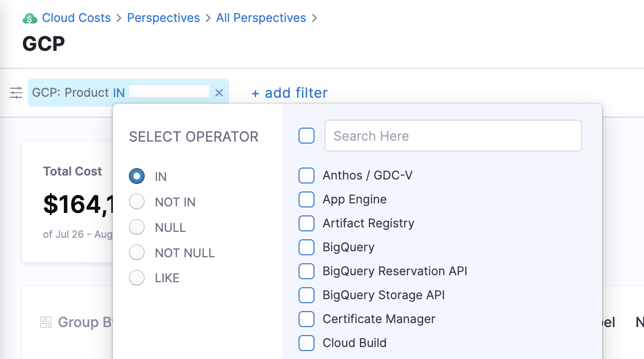Screen dimensions: 644x359
Task: Click the Certificate Manager label
Action: pyautogui.click(x=379, y=319)
